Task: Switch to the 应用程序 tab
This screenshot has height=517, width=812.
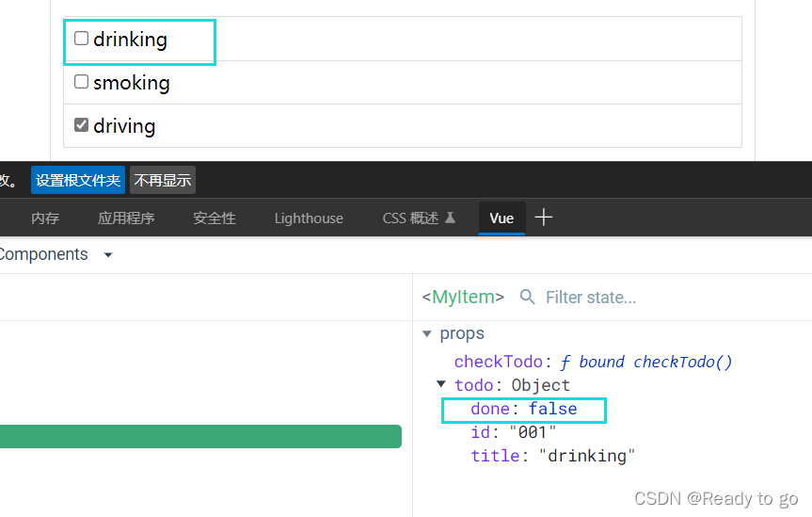Action: tap(126, 218)
